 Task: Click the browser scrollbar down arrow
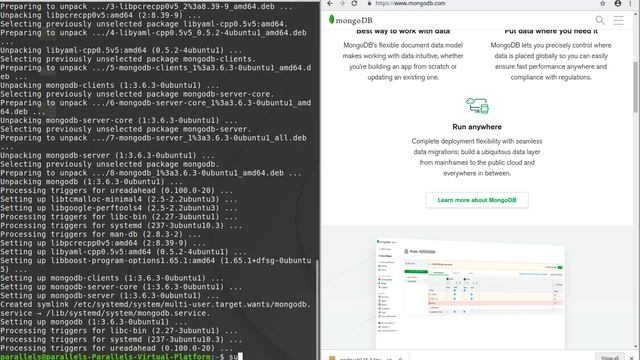pos(636,346)
